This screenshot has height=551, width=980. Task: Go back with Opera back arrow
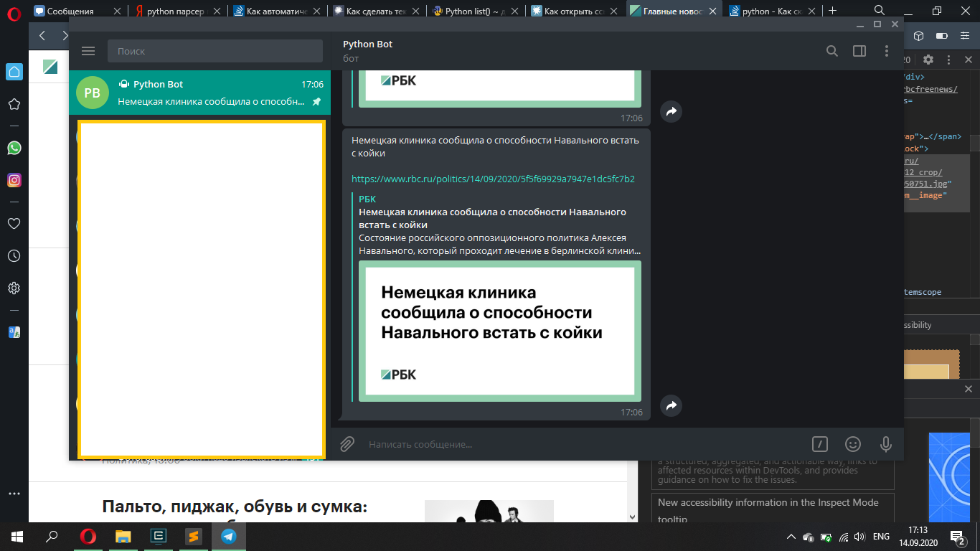(x=42, y=36)
